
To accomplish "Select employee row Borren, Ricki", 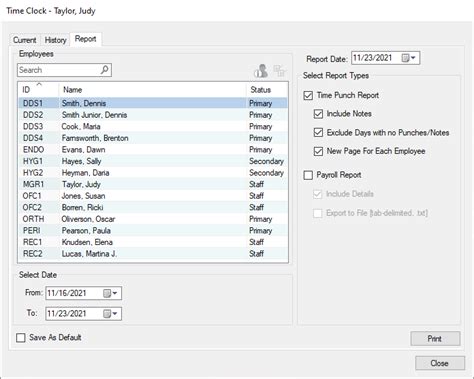I will (153, 207).
